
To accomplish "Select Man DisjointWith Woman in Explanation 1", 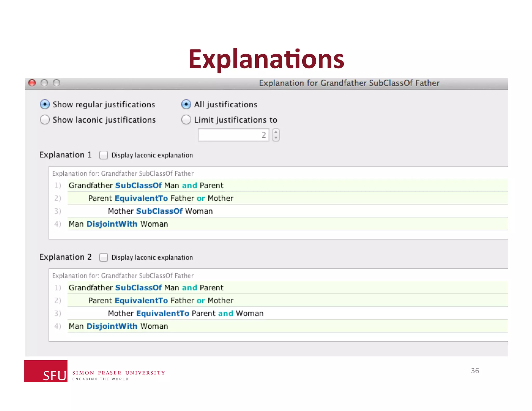I will click(118, 224).
